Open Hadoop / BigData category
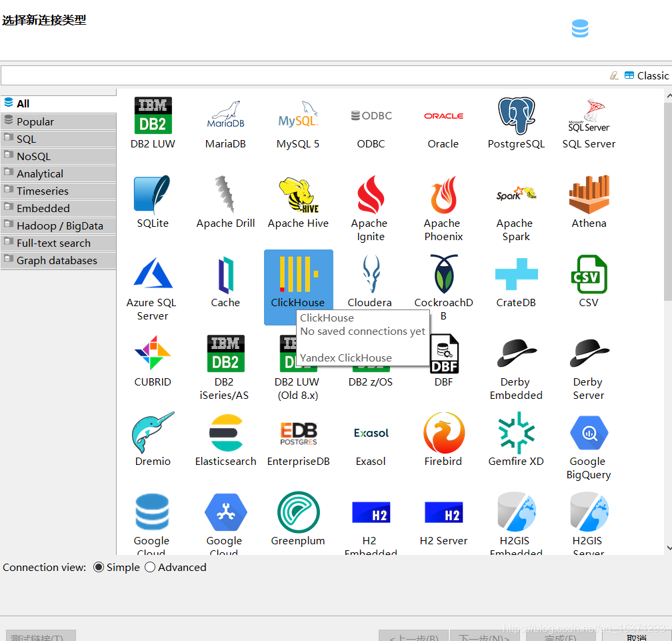The width and height of the screenshot is (672, 641). click(x=58, y=225)
